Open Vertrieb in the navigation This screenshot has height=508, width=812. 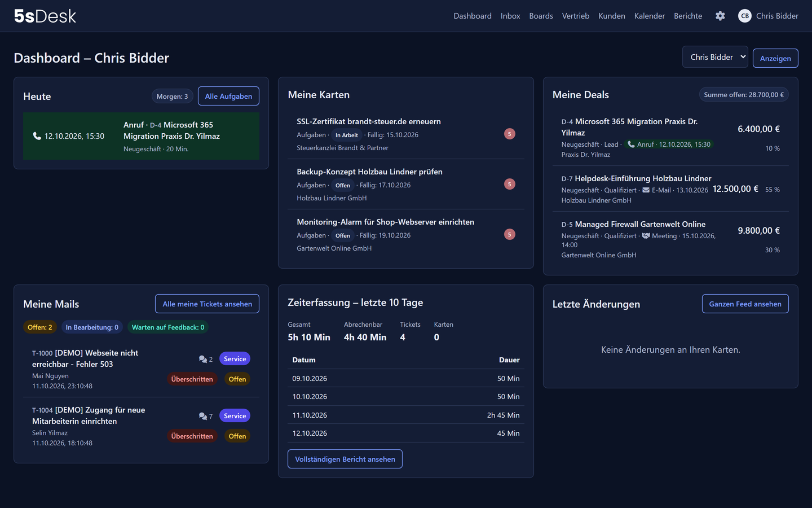pos(576,16)
